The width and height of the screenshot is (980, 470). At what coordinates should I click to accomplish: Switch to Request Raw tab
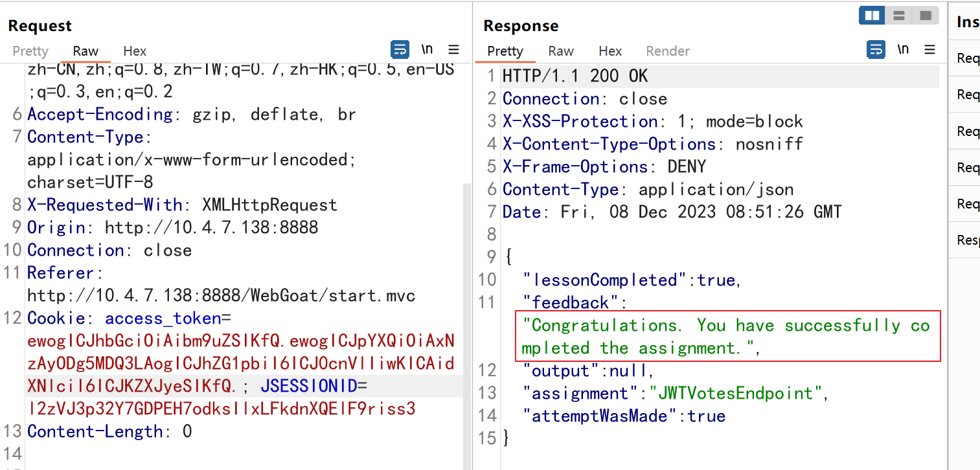(85, 51)
